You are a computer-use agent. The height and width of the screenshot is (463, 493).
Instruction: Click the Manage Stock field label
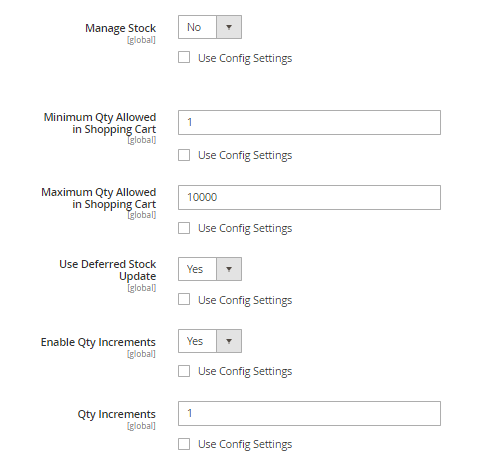pos(120,28)
